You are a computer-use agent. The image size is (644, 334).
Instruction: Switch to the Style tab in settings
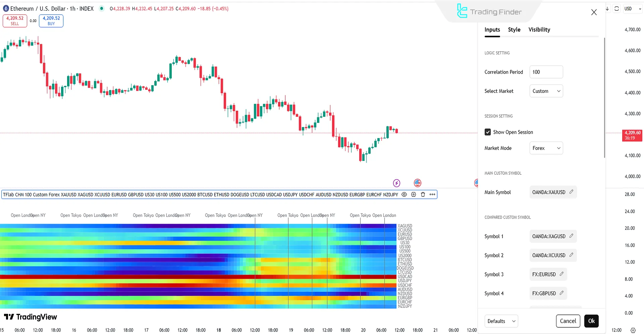tap(514, 30)
